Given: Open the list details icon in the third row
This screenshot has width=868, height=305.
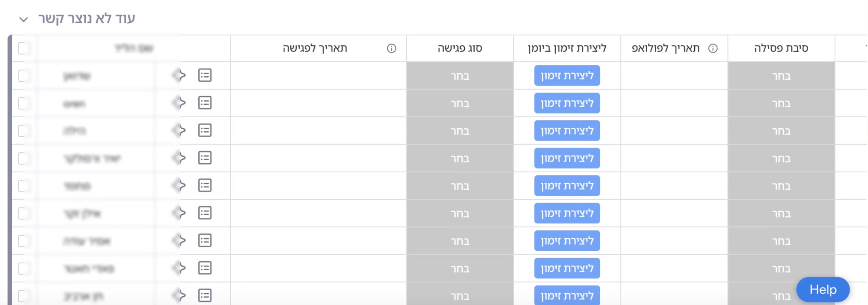Looking at the screenshot, I should 205,130.
